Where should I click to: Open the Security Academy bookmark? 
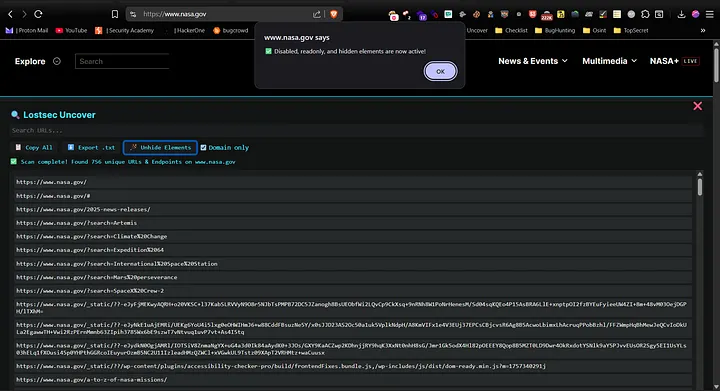[124, 30]
